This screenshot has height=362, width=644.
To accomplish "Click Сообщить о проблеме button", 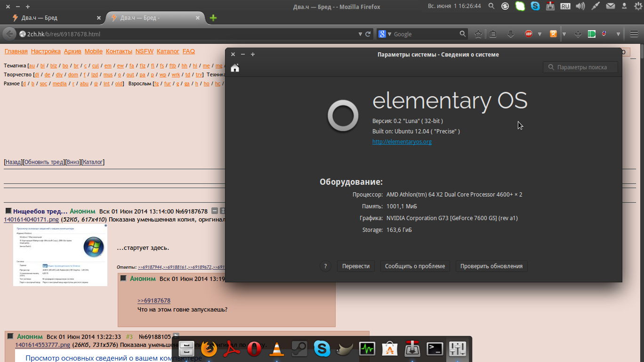I will coord(415,266).
